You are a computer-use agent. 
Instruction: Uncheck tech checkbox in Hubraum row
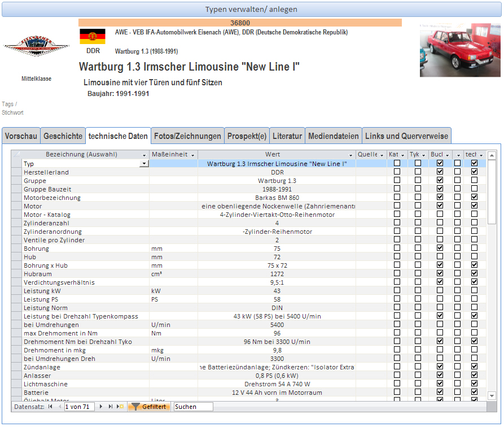474,273
